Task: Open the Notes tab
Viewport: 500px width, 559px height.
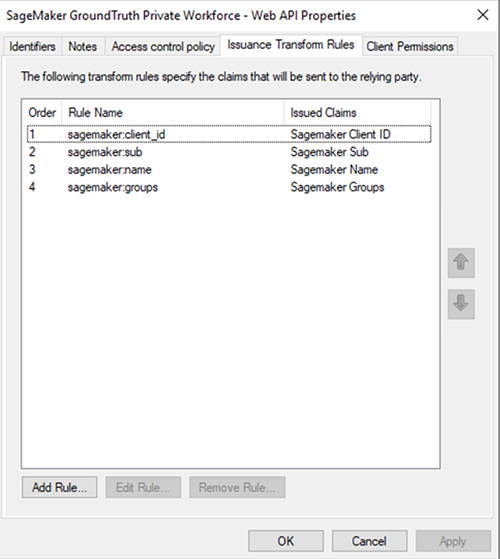Action: click(83, 46)
